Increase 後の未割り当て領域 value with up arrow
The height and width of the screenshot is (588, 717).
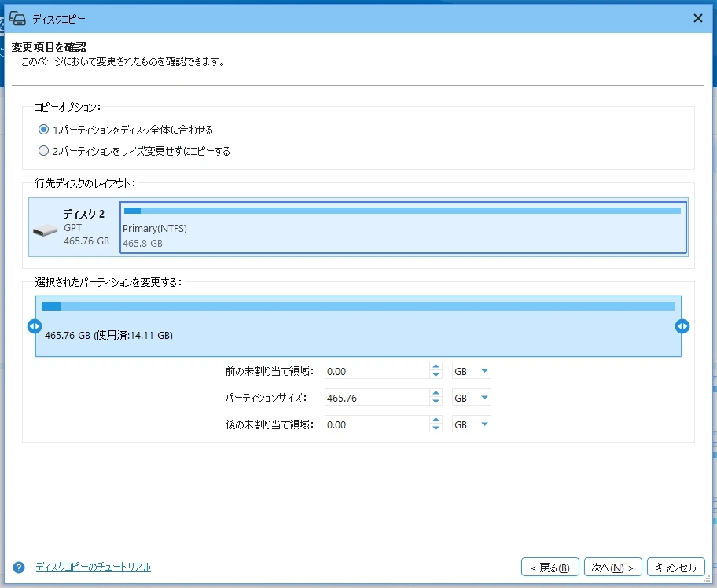coord(436,420)
